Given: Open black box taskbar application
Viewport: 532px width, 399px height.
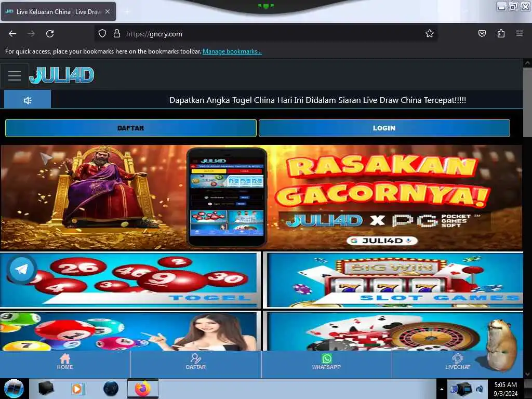Looking at the screenshot, I should click(46, 389).
